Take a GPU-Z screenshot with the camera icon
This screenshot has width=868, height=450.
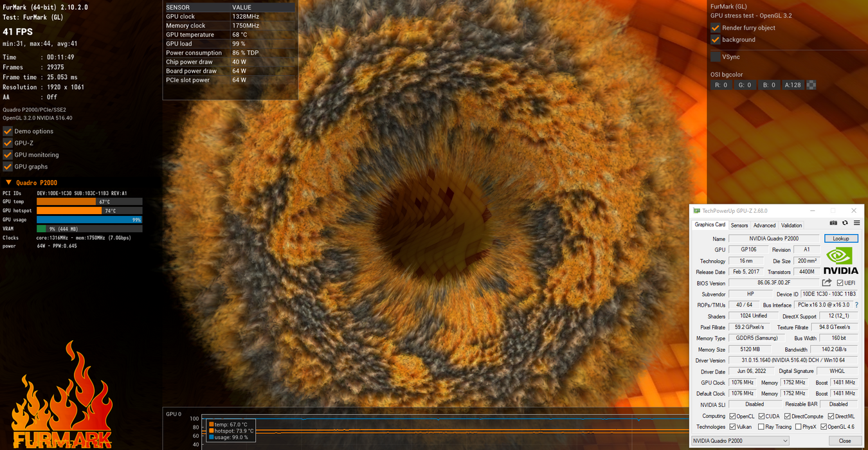tap(833, 223)
